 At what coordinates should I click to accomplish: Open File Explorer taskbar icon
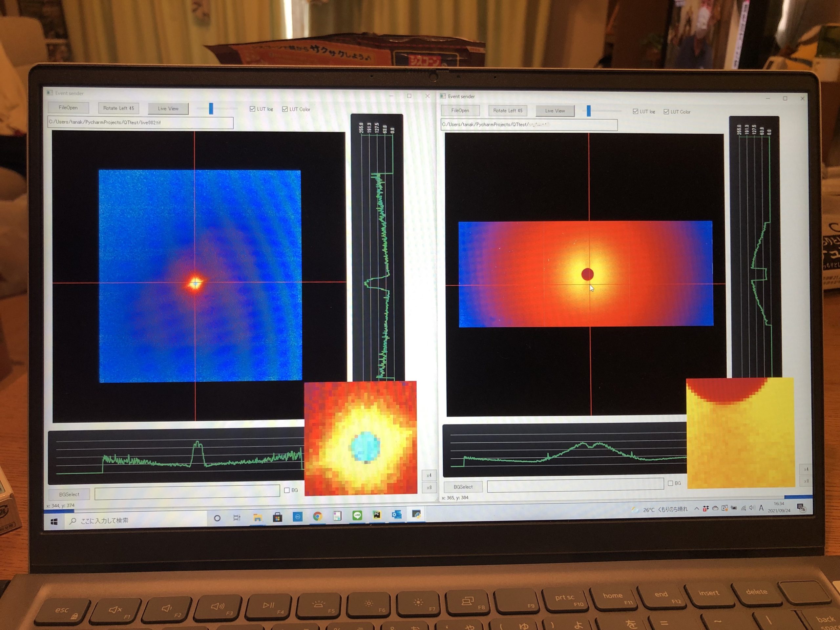[x=258, y=517]
